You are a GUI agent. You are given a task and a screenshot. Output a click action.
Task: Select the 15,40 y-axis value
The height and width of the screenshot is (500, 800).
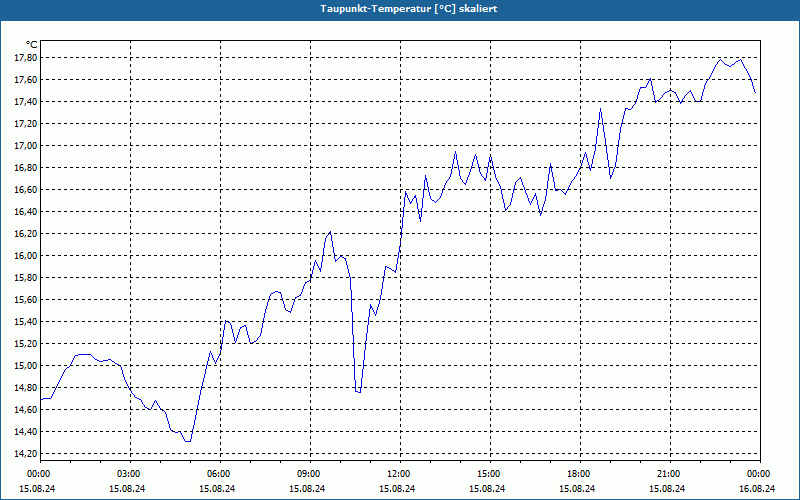(x=25, y=322)
